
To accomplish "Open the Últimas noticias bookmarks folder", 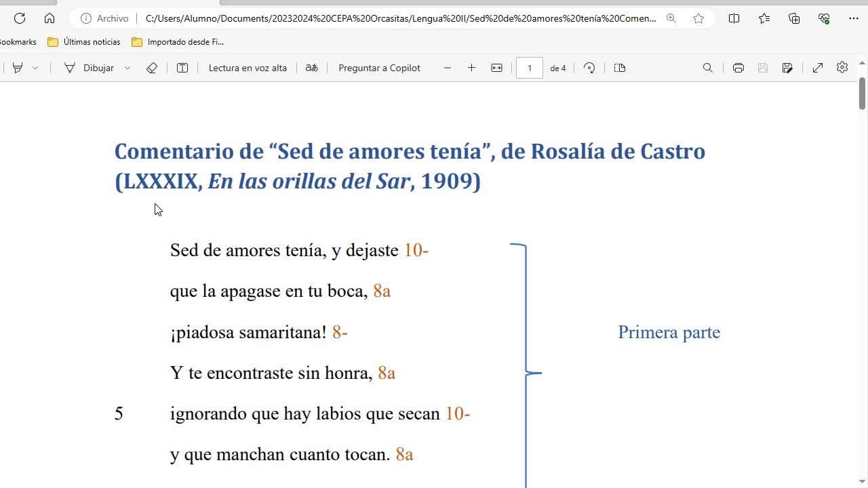I will coord(84,42).
